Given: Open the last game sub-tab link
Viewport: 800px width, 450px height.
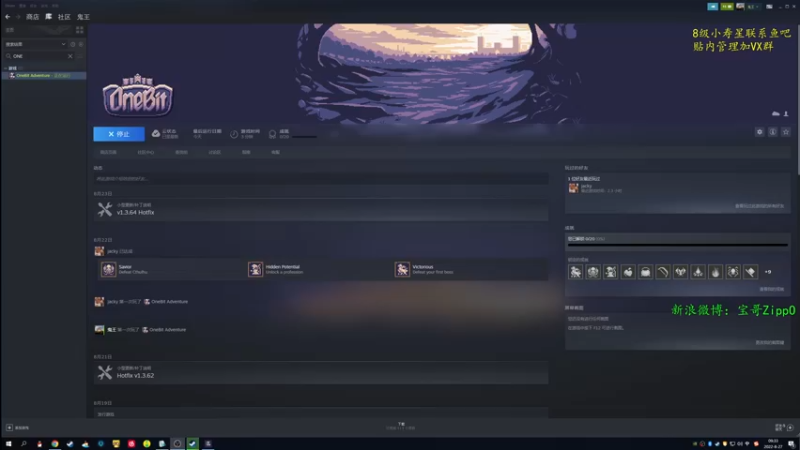Looking at the screenshot, I should [276, 153].
